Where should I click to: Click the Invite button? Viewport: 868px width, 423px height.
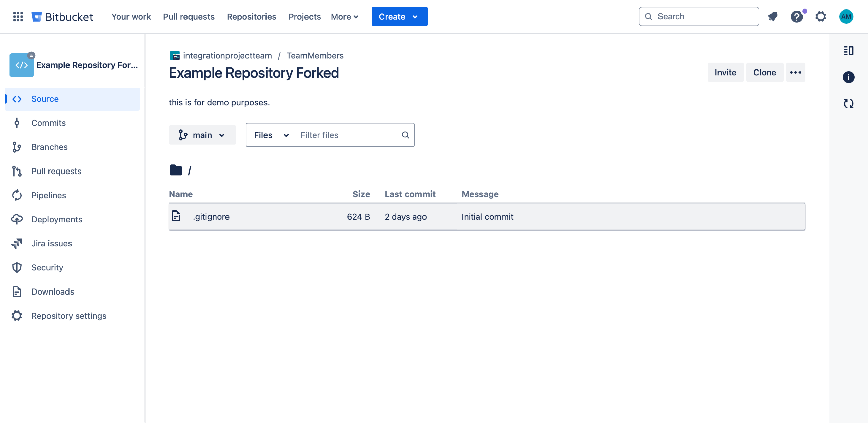pos(725,72)
